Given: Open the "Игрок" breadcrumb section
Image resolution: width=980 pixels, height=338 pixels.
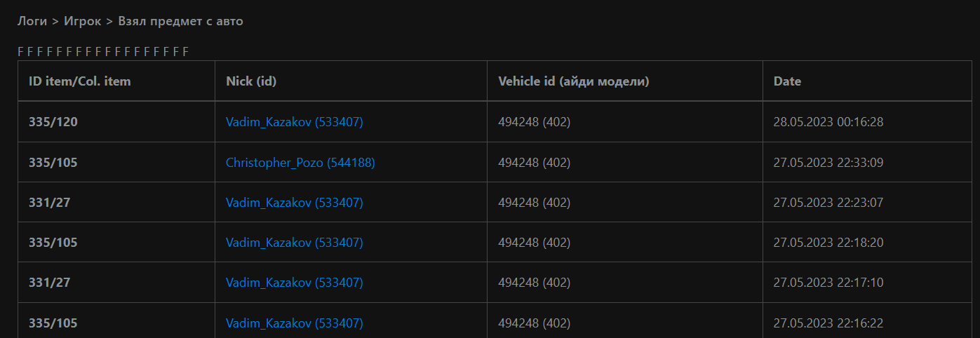Looking at the screenshot, I should [82, 21].
